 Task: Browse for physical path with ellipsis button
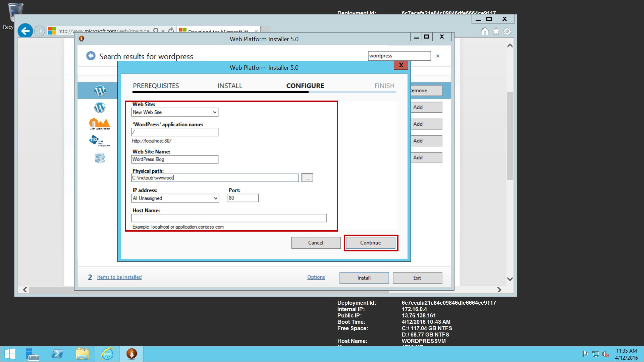pos(307,178)
